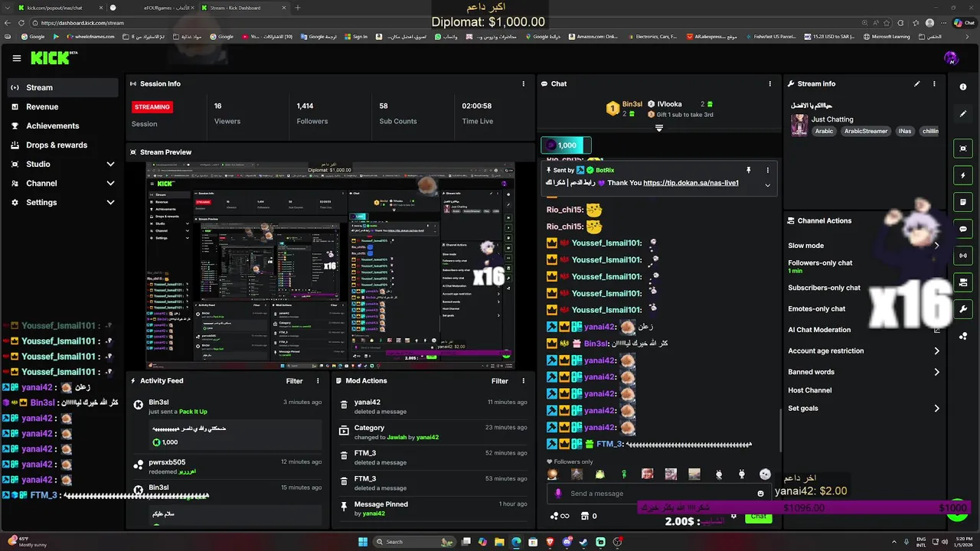This screenshot has width=980, height=551.
Task: Click the pencil edit icon in Stream info header
Action: click(x=917, y=83)
